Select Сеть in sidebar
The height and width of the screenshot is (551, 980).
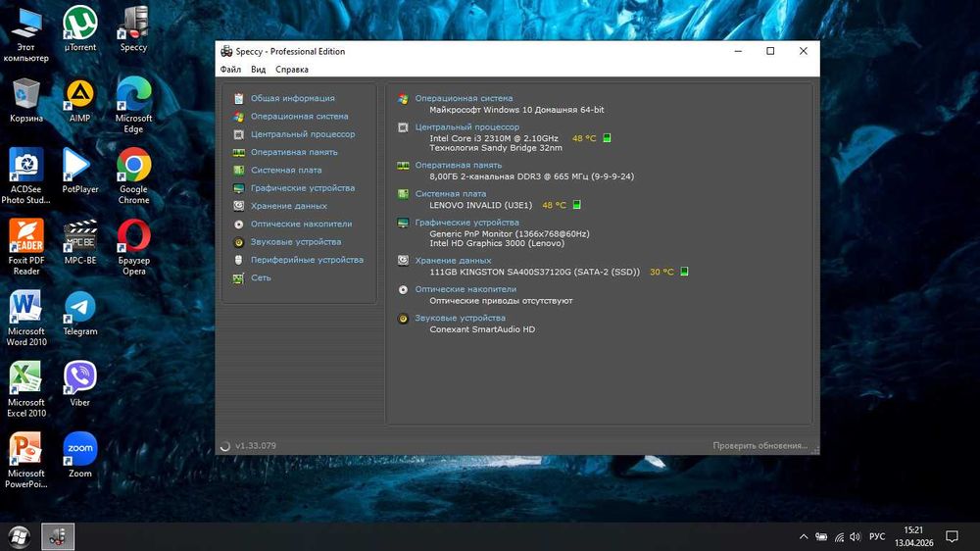tap(261, 277)
